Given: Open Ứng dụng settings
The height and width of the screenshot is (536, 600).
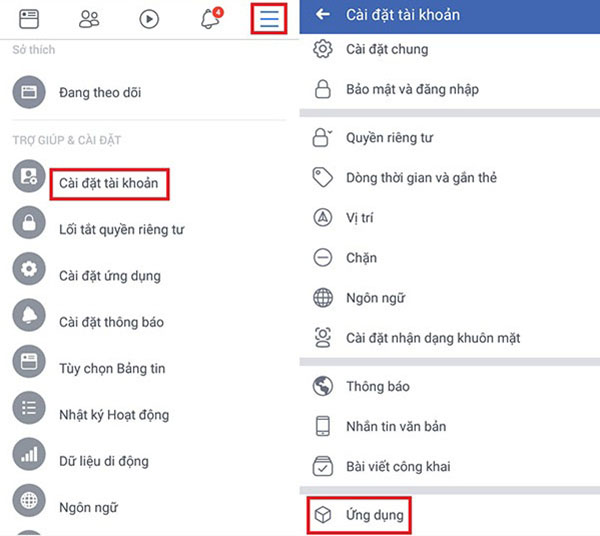Looking at the screenshot, I should click(x=375, y=515).
